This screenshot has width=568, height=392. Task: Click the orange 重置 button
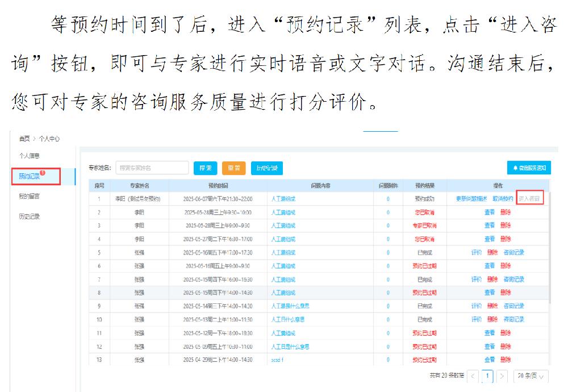coord(233,168)
